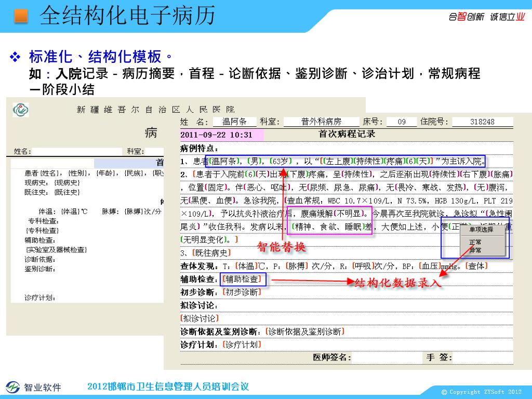Click the hospital logo in the template window
This screenshot has height=399, width=532.
[x=21, y=110]
